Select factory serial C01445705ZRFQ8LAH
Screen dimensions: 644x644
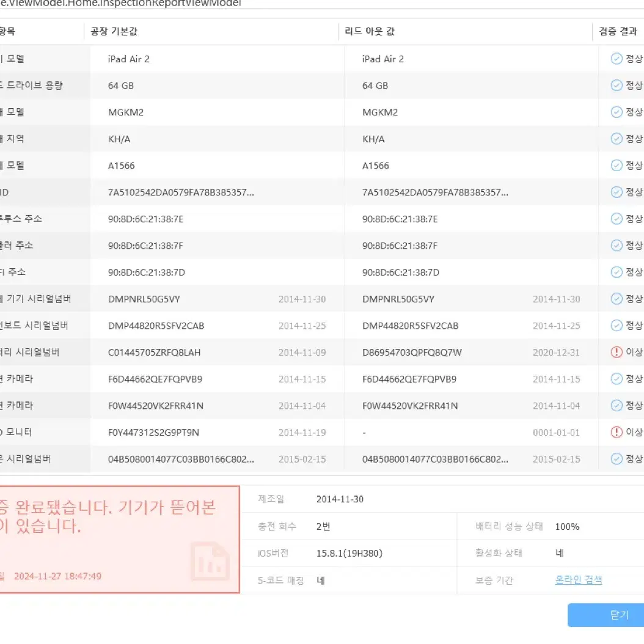click(154, 353)
